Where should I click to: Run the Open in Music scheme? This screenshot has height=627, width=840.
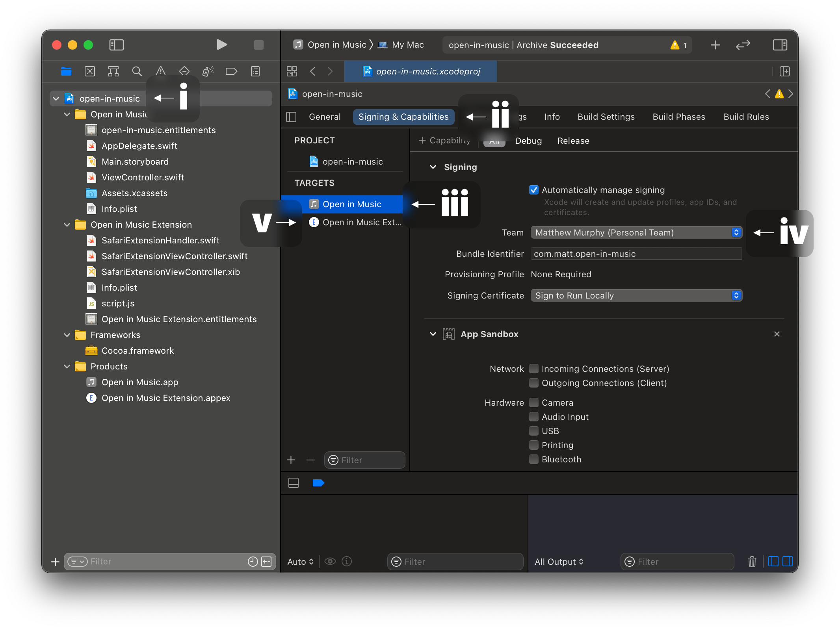[222, 45]
